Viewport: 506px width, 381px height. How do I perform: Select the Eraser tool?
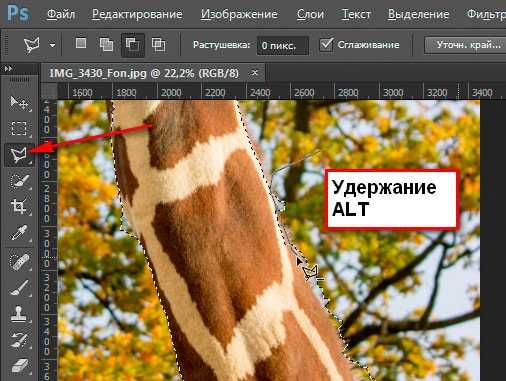pyautogui.click(x=19, y=366)
